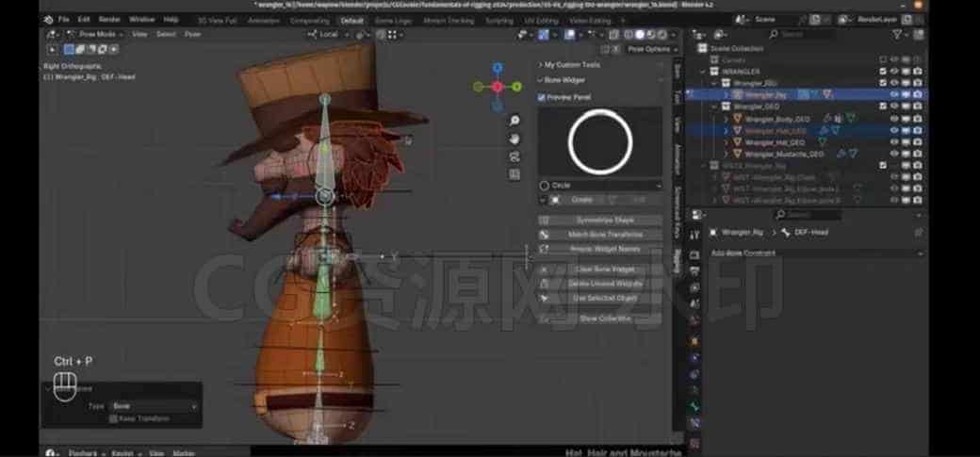The width and height of the screenshot is (980, 457).
Task: Toggle Wrangler_Body_GEO render camera icon
Action: coord(917,119)
